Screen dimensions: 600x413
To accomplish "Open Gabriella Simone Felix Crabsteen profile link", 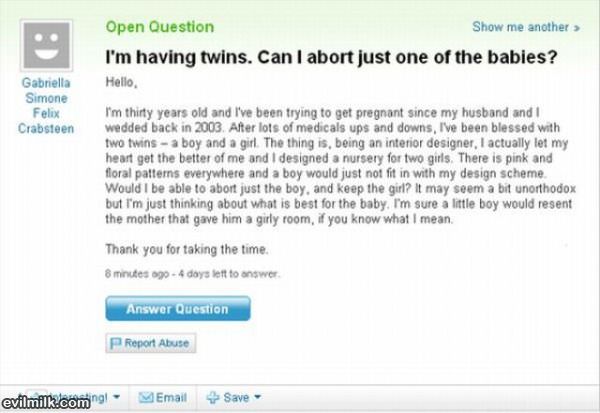I will [x=46, y=106].
